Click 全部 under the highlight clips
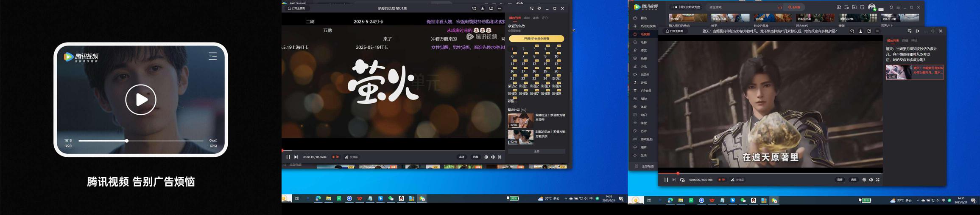Viewport: 980px width, 215px height. [536, 151]
